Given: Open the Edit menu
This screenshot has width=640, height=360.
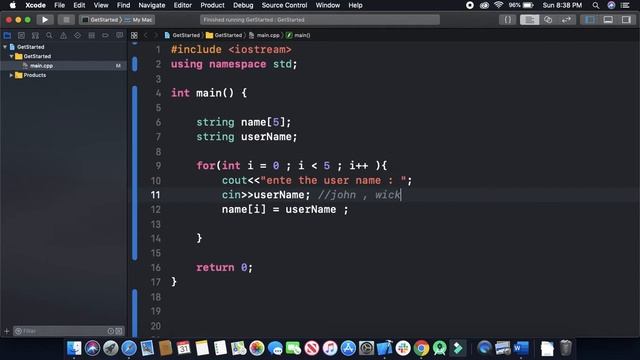Looking at the screenshot, I should tap(79, 5).
